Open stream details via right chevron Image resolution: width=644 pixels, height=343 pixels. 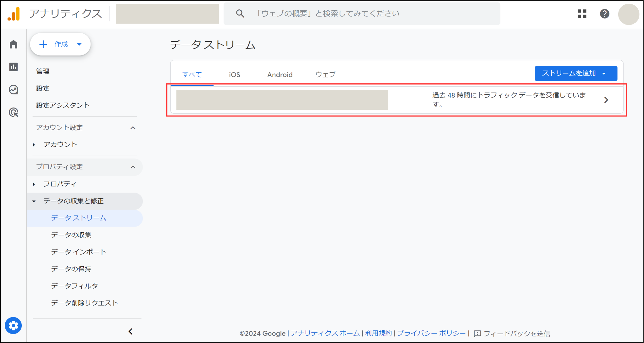pos(606,100)
